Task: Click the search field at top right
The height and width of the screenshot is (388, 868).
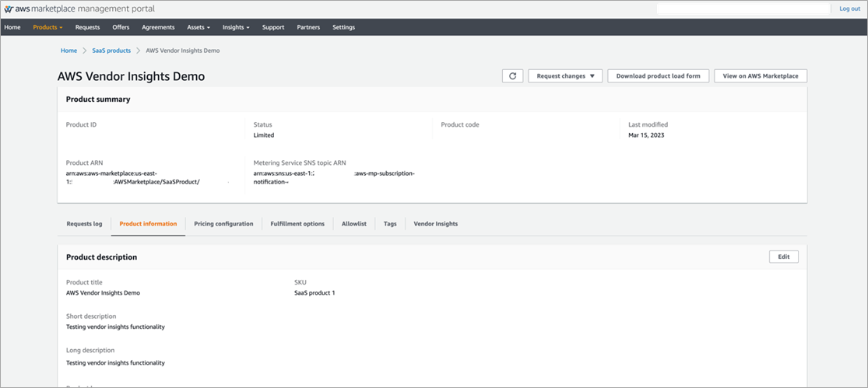Action: (x=743, y=9)
